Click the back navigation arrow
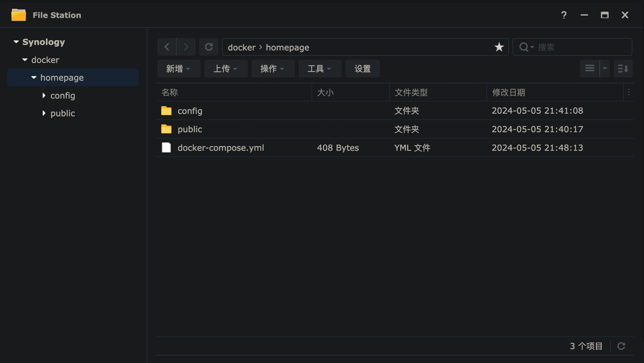Image resolution: width=644 pixels, height=363 pixels. pyautogui.click(x=167, y=47)
